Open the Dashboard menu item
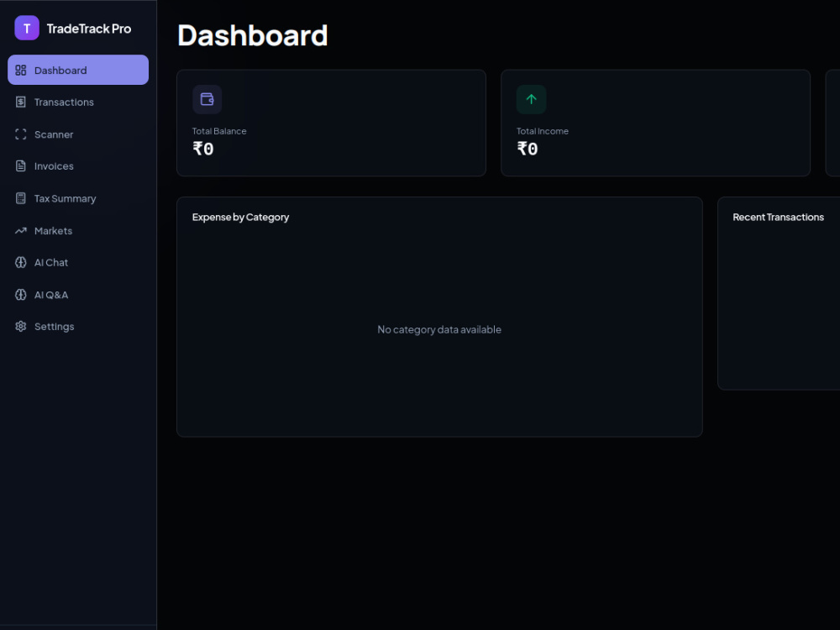The image size is (840, 630). (x=78, y=70)
